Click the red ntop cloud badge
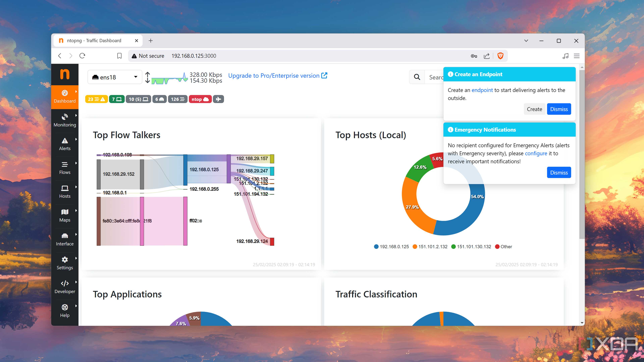 (200, 99)
